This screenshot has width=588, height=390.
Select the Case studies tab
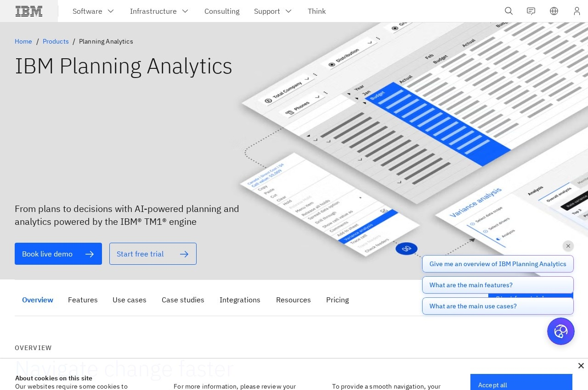pos(183,300)
